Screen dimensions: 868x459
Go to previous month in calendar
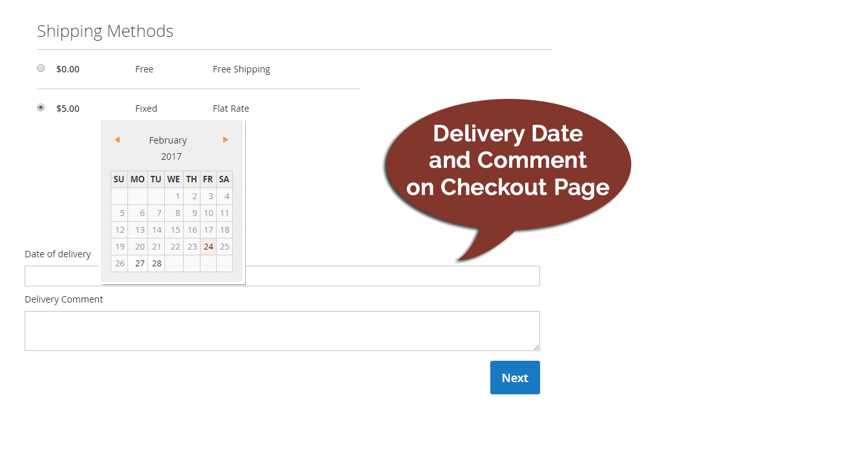[117, 140]
